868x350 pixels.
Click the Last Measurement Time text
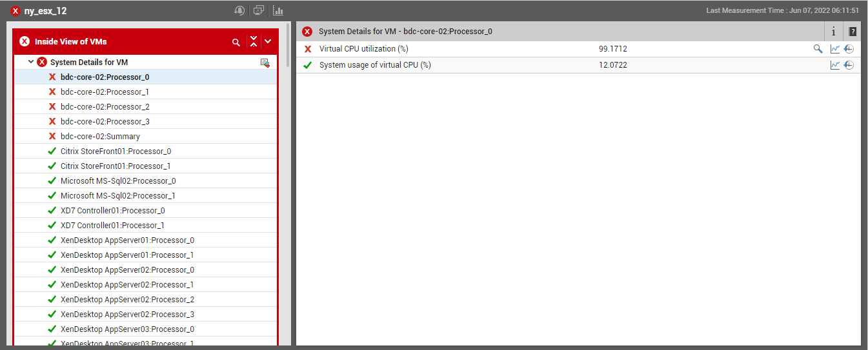point(783,11)
